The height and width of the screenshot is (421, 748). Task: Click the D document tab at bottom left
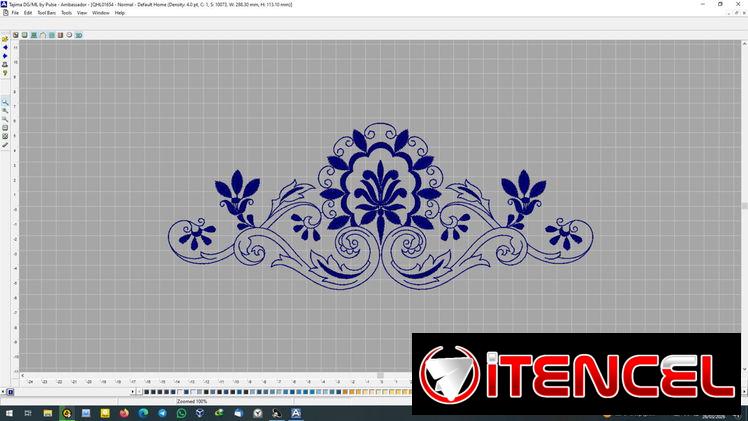pyautogui.click(x=10, y=392)
